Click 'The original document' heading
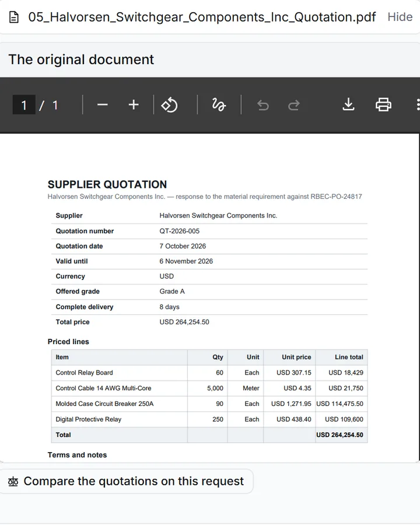Image resolution: width=420 pixels, height=525 pixels. [81, 60]
